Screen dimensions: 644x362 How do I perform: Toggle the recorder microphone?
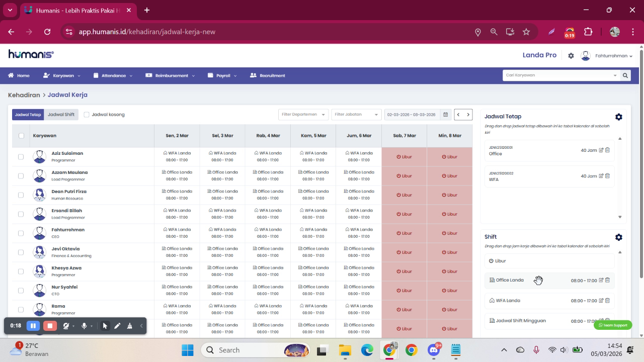84,326
